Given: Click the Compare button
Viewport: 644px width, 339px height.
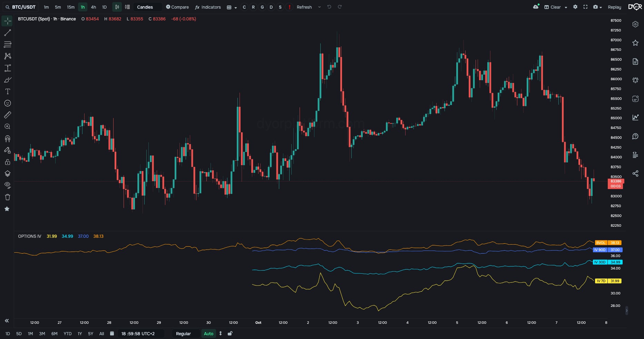Looking at the screenshot, I should (x=177, y=7).
